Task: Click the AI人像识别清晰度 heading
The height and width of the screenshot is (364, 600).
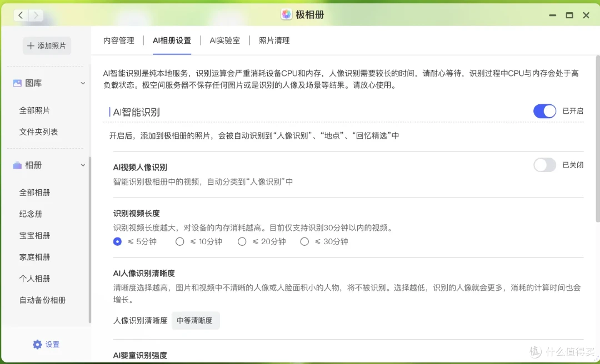Action: pos(144,274)
